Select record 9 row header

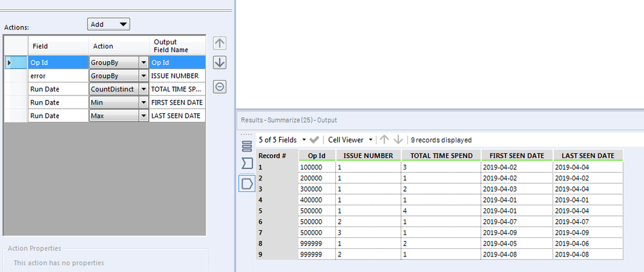[x=277, y=255]
